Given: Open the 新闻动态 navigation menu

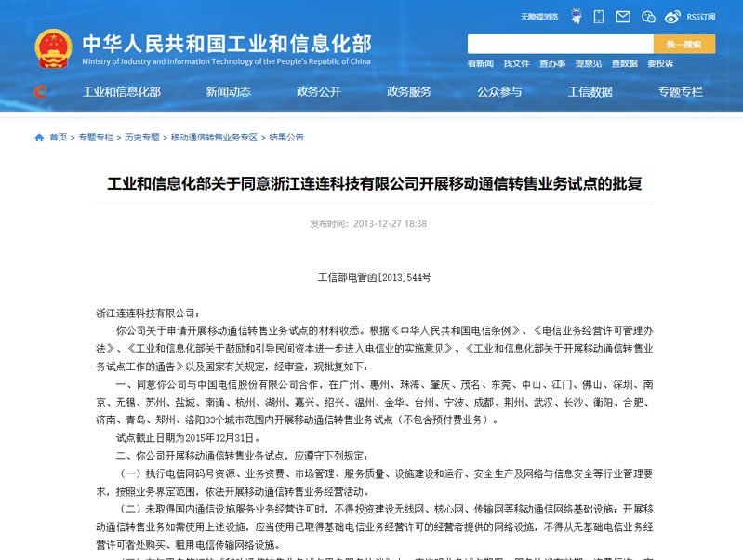Looking at the screenshot, I should tap(228, 91).
